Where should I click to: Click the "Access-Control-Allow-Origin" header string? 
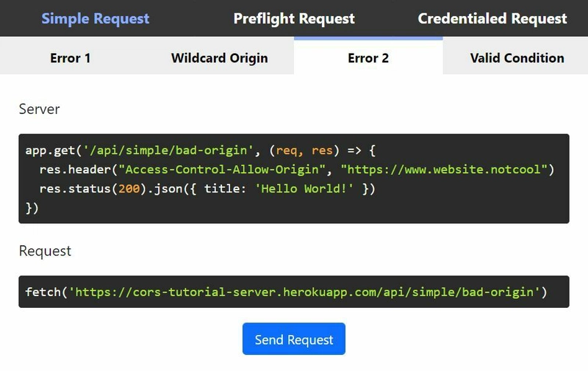[x=222, y=170]
